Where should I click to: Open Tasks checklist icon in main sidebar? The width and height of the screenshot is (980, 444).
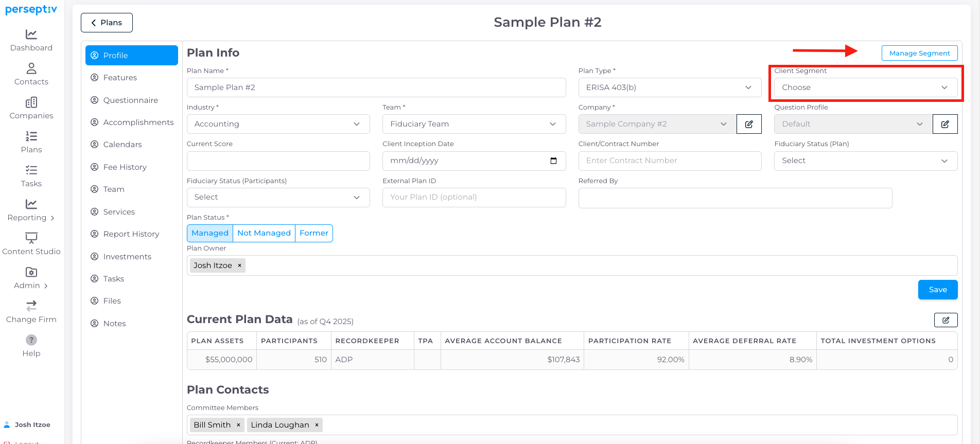tap(31, 170)
